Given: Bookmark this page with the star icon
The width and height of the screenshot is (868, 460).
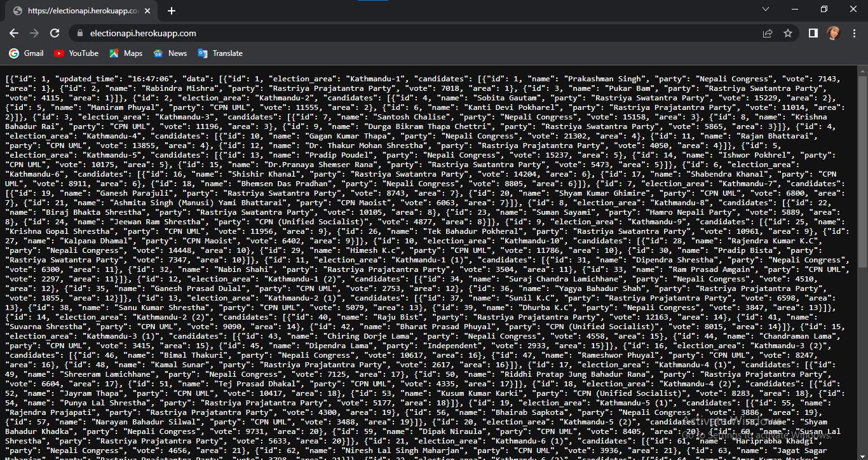Looking at the screenshot, I should [x=788, y=33].
